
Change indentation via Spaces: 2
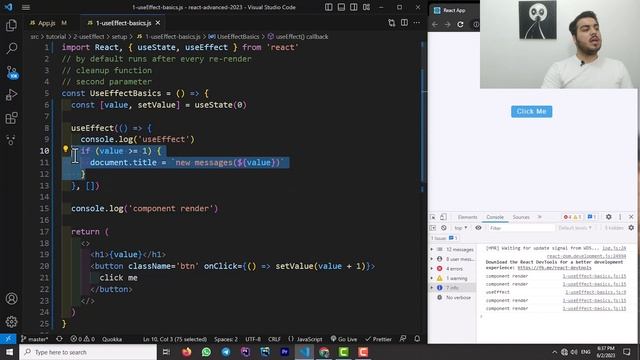[226, 339]
